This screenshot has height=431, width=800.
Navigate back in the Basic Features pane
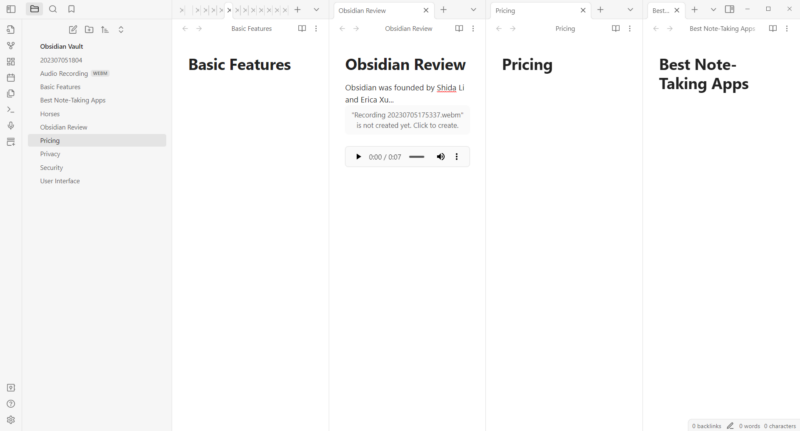click(185, 29)
